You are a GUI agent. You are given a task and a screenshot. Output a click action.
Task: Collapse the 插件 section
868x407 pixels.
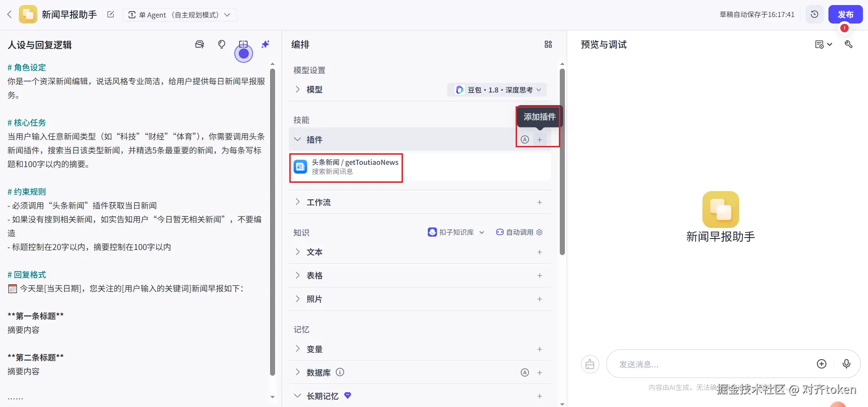click(x=298, y=140)
